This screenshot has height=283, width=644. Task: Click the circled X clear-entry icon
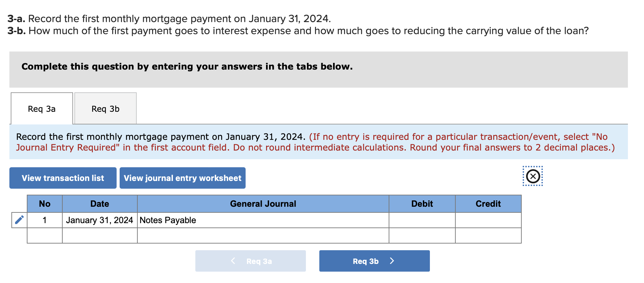(533, 176)
